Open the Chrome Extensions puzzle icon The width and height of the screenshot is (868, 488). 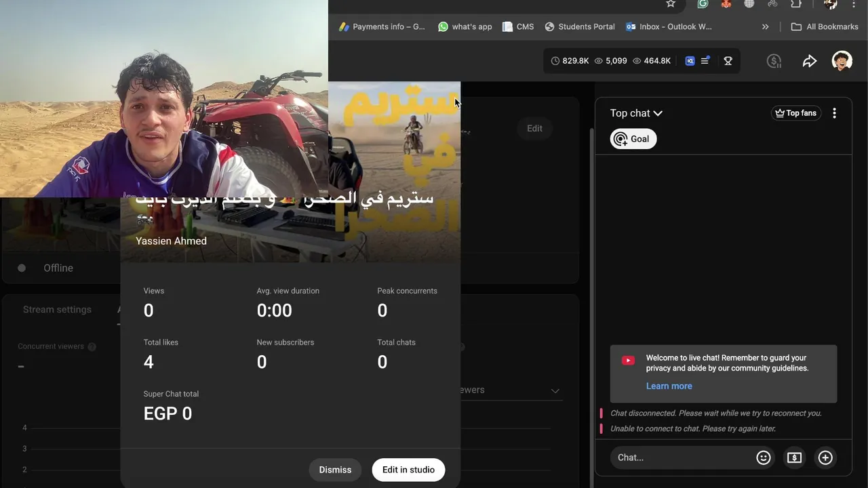[x=797, y=4]
